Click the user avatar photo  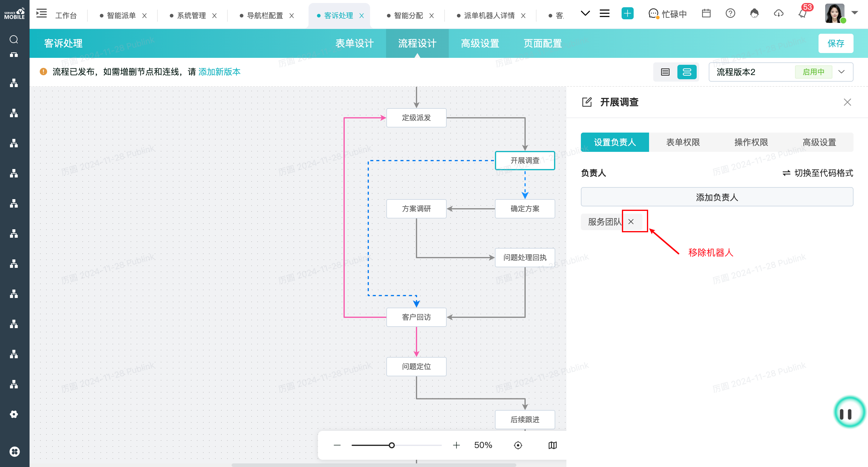(834, 14)
